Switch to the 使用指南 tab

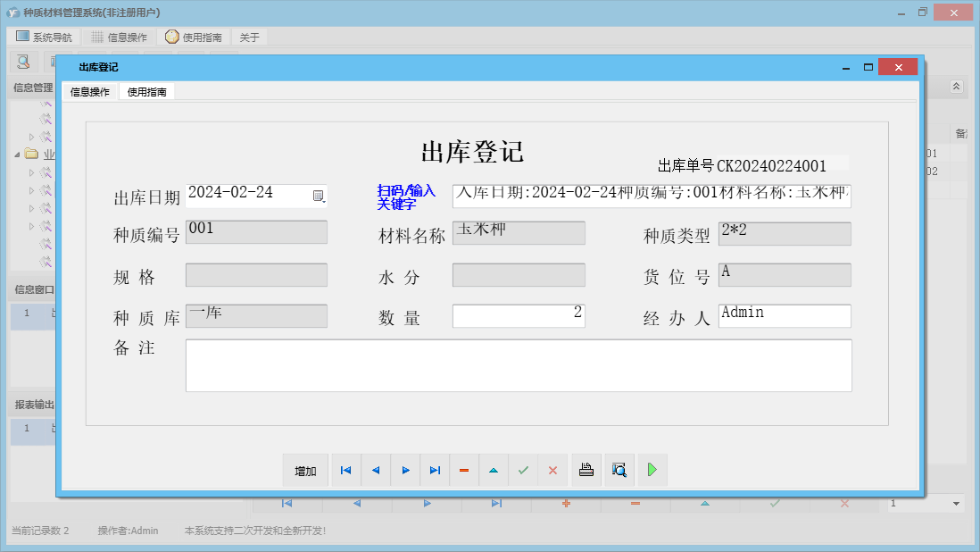146,91
